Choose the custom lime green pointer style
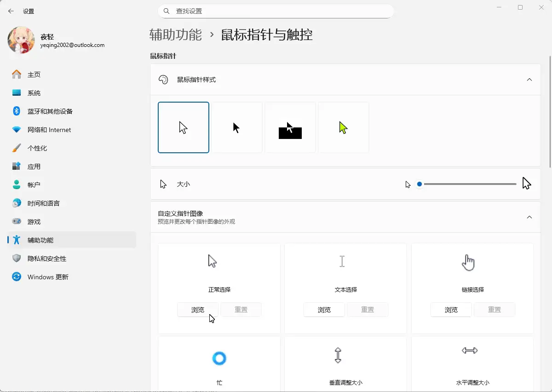This screenshot has width=552, height=392. point(344,127)
